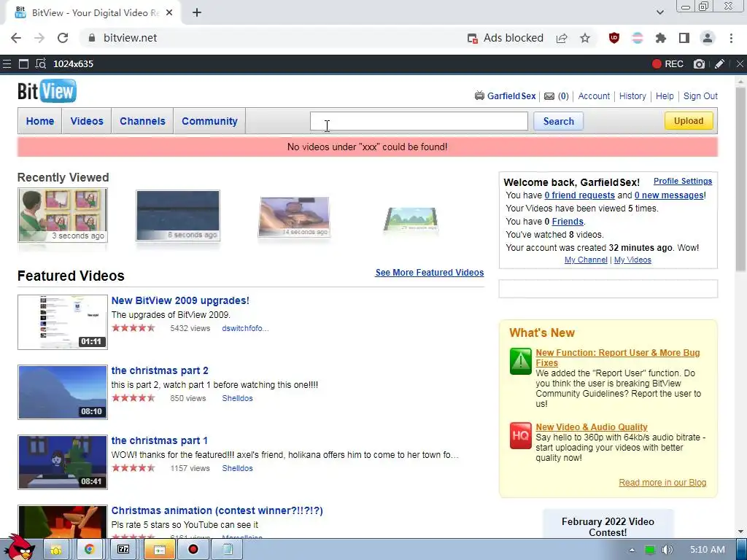Open the Channels tab
747x560 pixels.
coord(142,121)
